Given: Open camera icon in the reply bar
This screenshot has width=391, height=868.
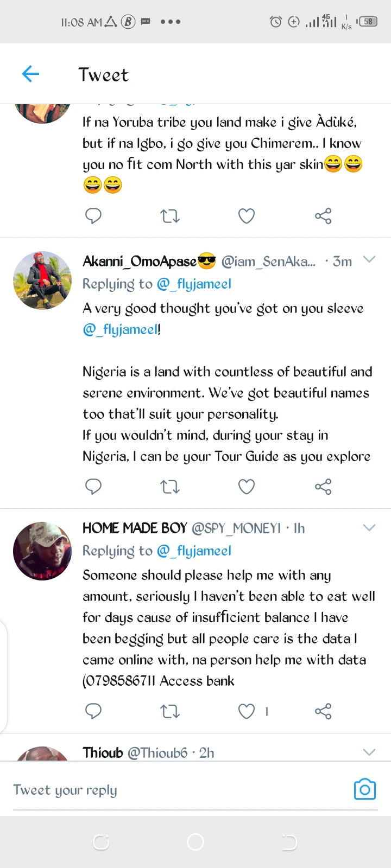Looking at the screenshot, I should point(364,789).
